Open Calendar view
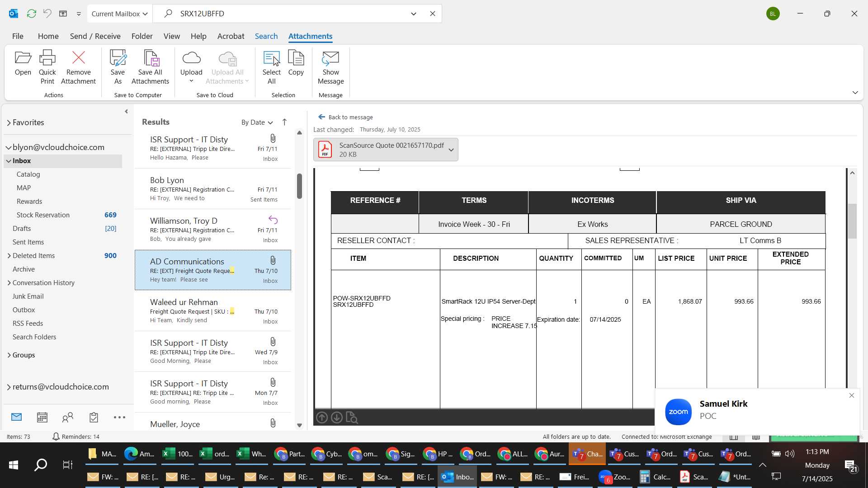 click(42, 417)
